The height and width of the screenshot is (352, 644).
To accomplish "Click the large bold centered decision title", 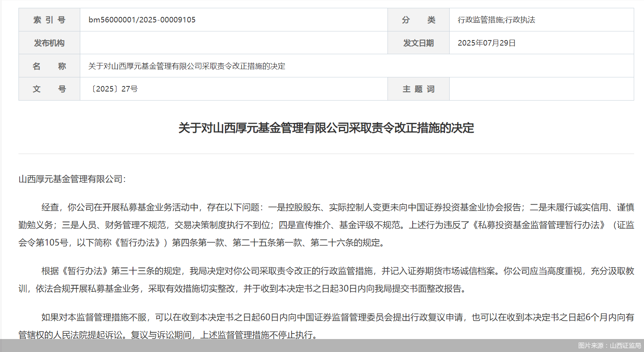I will pos(326,128).
